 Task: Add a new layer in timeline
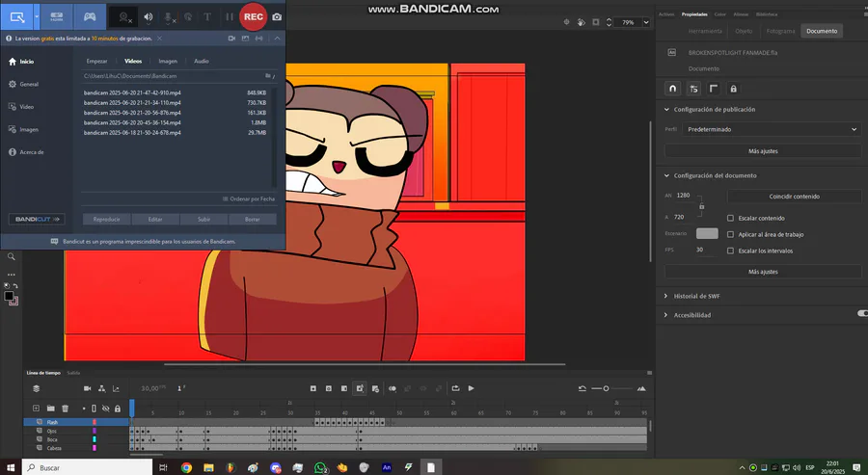click(36, 409)
